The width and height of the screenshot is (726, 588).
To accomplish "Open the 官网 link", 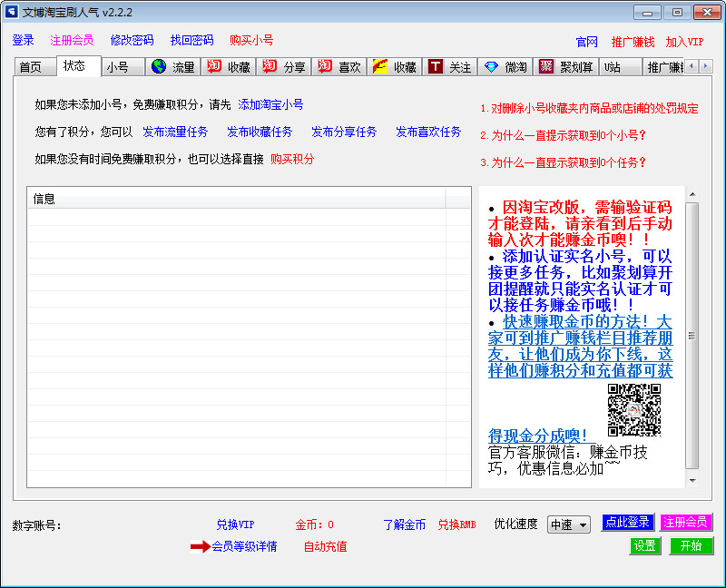I will [586, 42].
